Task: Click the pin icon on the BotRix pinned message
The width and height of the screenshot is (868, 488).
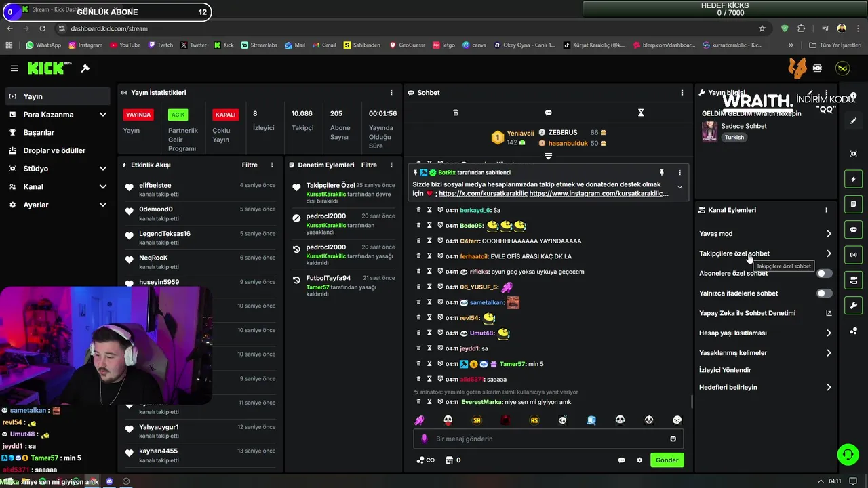Action: coord(662,173)
